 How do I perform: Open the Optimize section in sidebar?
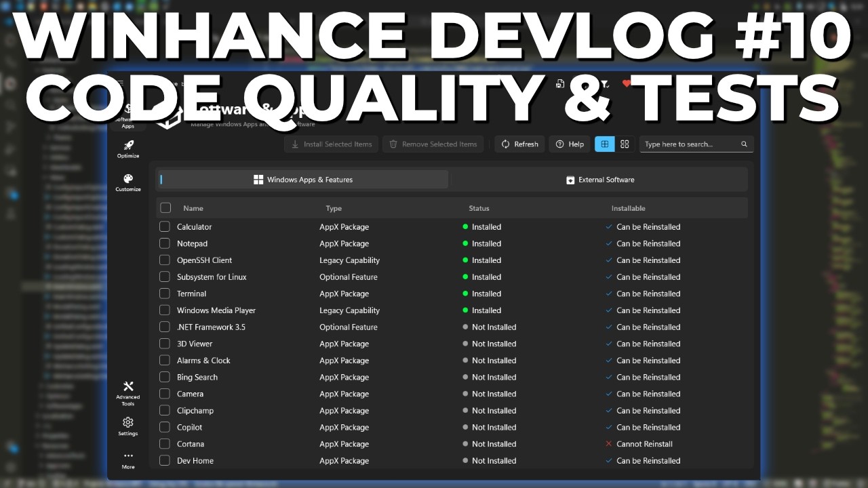click(x=127, y=149)
